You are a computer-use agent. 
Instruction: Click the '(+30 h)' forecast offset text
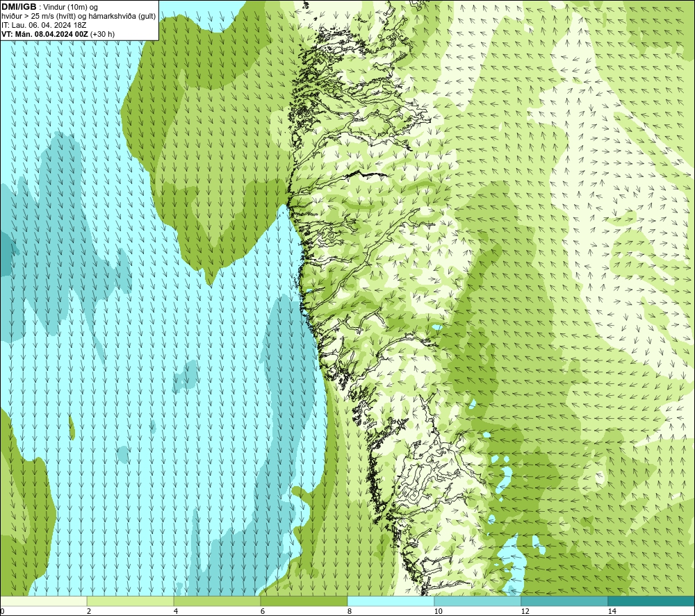pyautogui.click(x=102, y=34)
